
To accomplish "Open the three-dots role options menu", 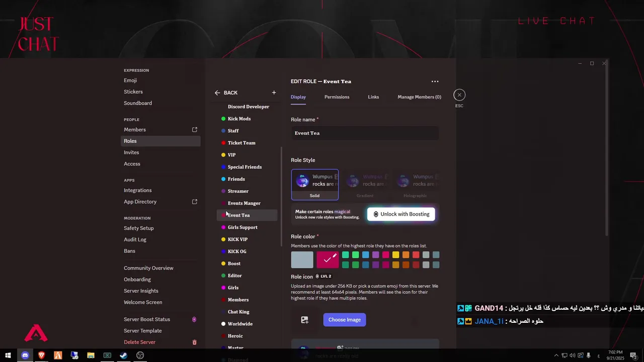I will click(x=435, y=81).
